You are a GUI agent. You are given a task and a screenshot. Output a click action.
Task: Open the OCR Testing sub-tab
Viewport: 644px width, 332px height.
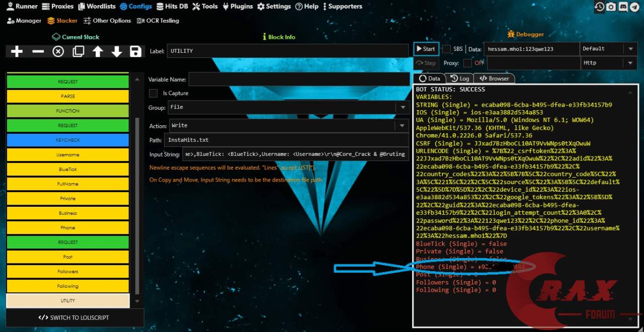click(x=158, y=21)
